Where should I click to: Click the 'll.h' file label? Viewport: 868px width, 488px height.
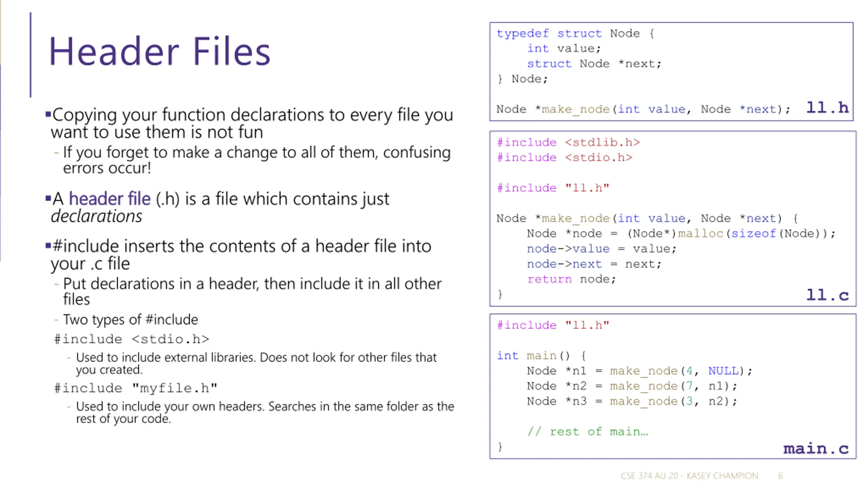827,108
